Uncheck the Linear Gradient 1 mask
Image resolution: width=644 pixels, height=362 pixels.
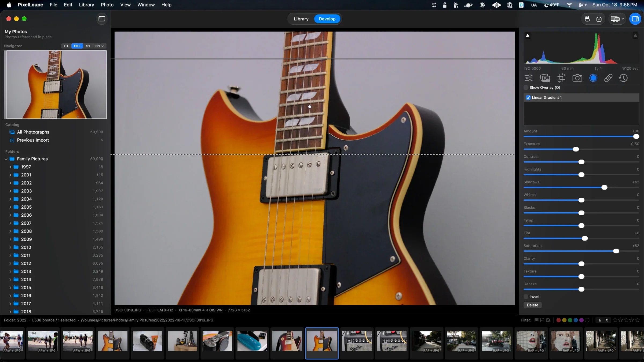pyautogui.click(x=528, y=98)
